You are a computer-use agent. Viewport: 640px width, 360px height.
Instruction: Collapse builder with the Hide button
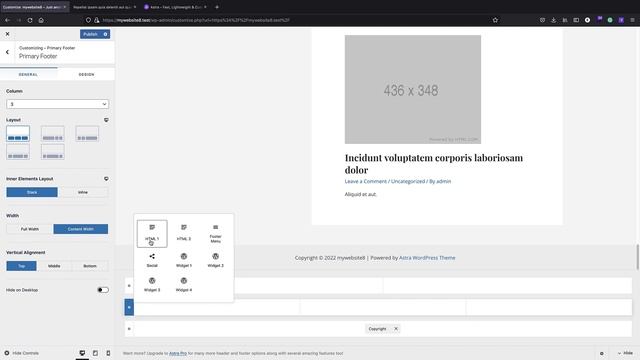pyautogui.click(x=625, y=353)
